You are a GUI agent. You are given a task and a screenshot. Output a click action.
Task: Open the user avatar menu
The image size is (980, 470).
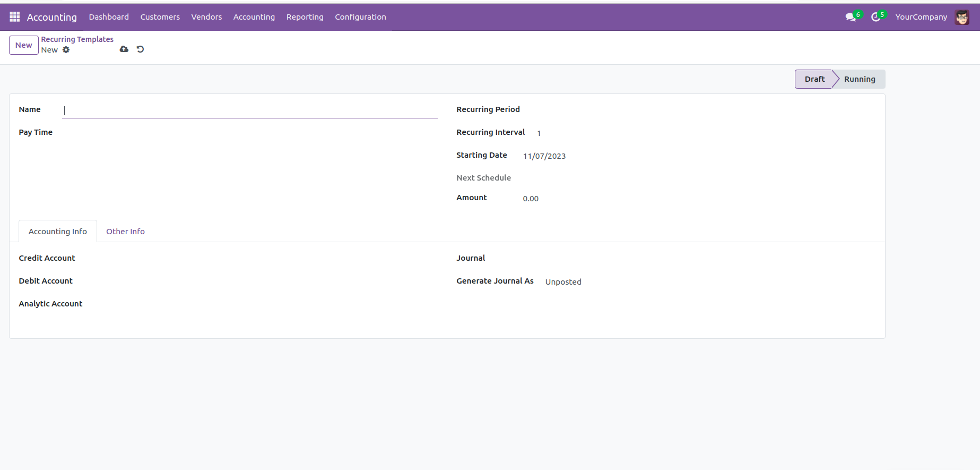[961, 17]
